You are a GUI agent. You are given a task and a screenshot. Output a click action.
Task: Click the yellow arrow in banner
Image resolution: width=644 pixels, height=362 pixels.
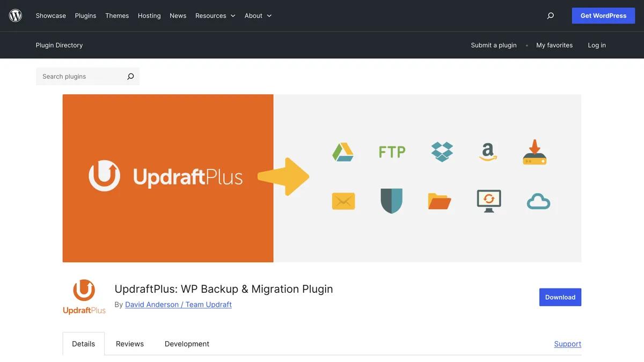283,176
